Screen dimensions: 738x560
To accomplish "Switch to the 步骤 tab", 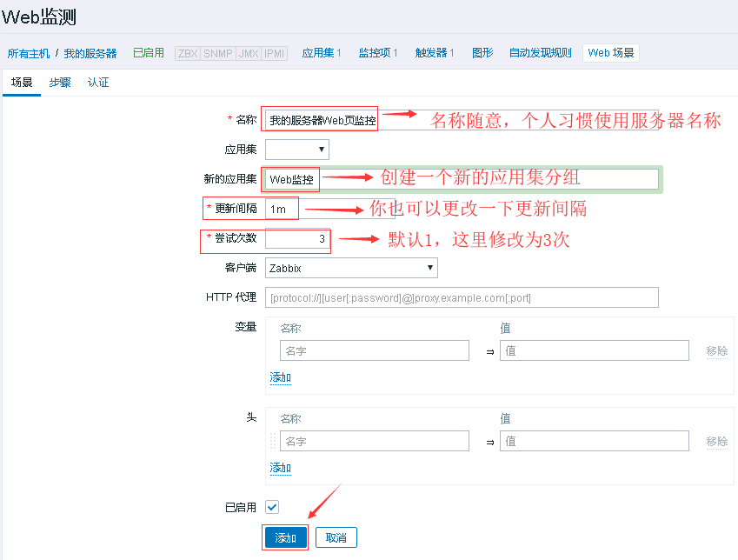I will coord(60,83).
